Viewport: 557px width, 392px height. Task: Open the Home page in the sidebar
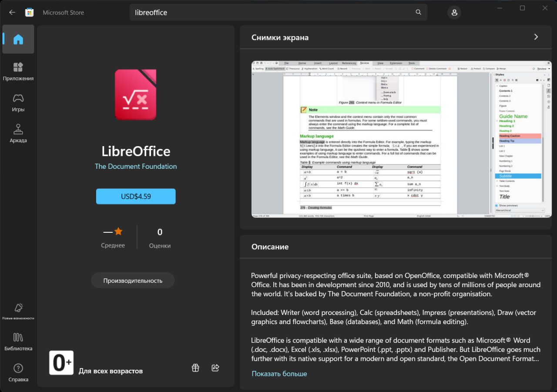[18, 39]
